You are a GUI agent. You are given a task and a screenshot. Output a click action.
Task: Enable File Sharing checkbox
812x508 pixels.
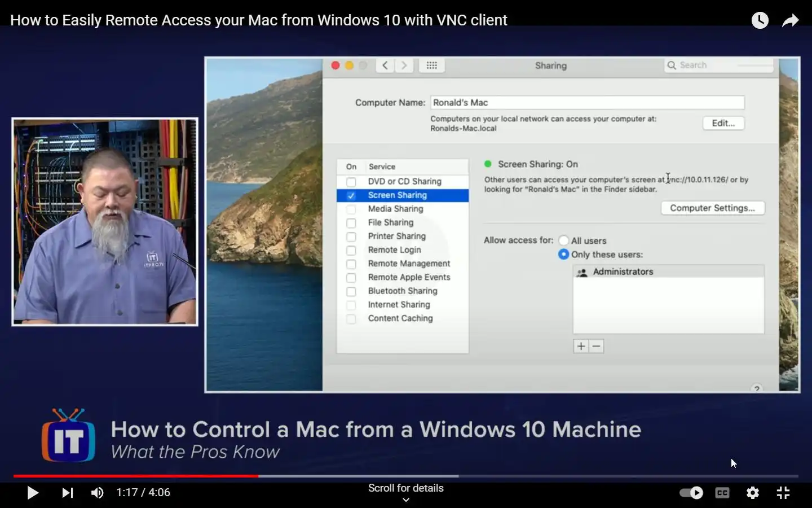(x=351, y=223)
